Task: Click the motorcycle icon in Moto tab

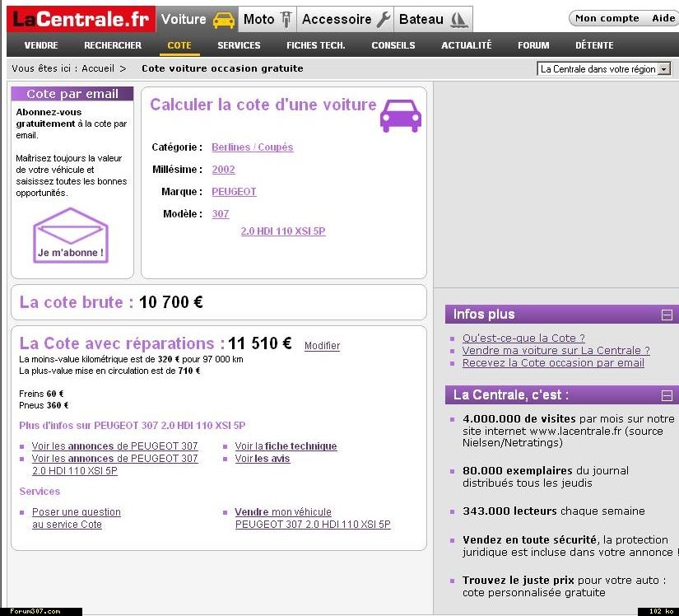Action: (286, 20)
